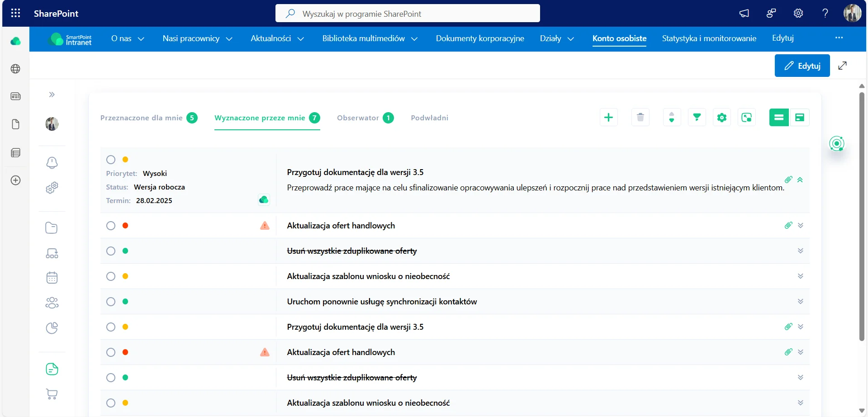Expand 'Uruchom ponownie usługę synchronizacji' row chevron
The width and height of the screenshot is (868, 417).
(800, 301)
